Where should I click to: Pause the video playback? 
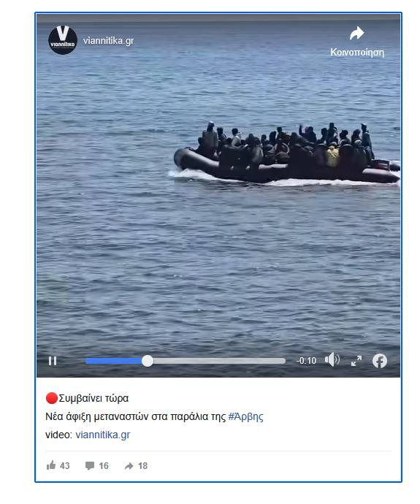tap(53, 361)
